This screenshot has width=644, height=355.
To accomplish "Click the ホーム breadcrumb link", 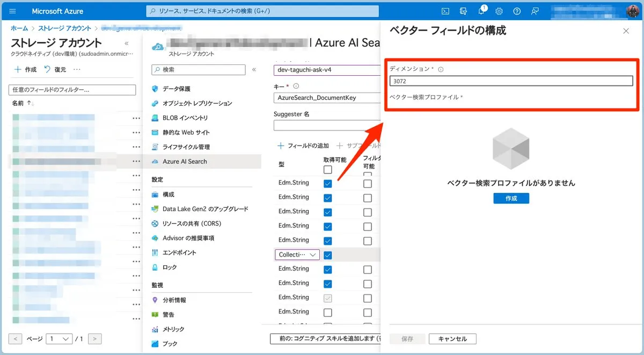I will click(19, 28).
